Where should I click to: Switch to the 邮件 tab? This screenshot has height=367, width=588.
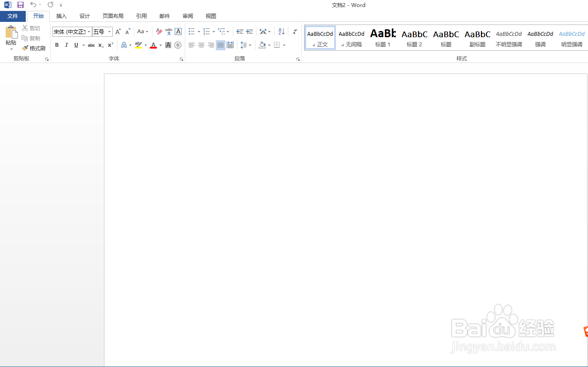tap(165, 16)
